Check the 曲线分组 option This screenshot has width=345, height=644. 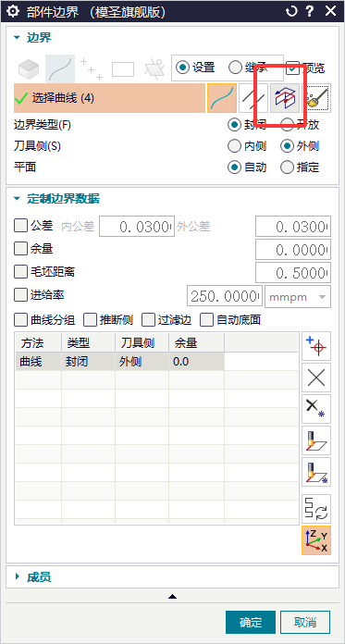(20, 319)
